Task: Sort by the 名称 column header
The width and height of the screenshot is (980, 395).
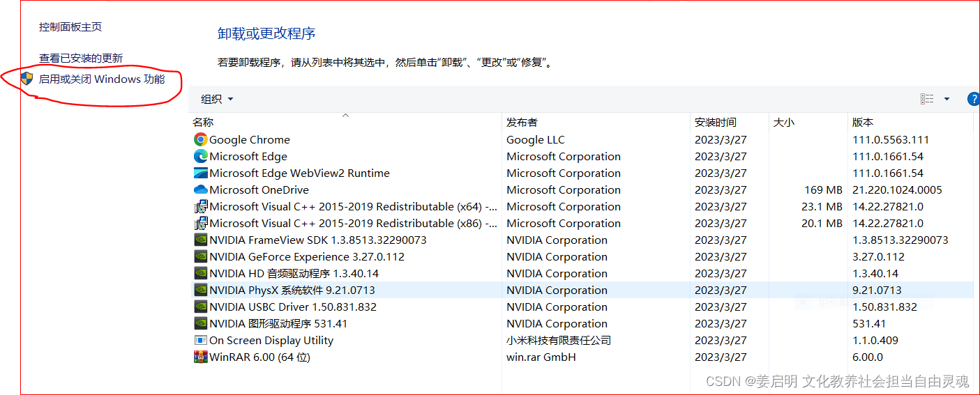Action: [203, 123]
